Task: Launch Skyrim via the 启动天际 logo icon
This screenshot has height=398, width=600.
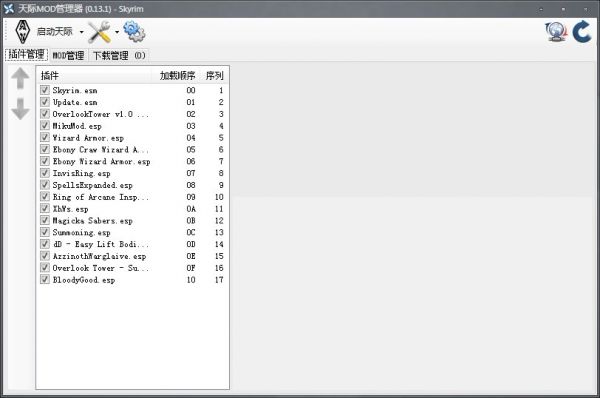Action: [x=23, y=31]
